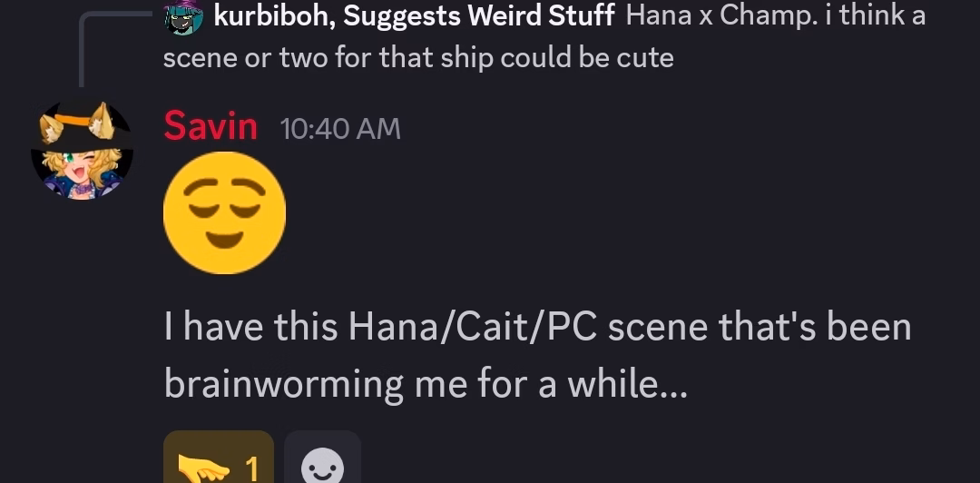Screen dimensions: 980x483
Task: Click the reaction count number 1
Action: (252, 468)
